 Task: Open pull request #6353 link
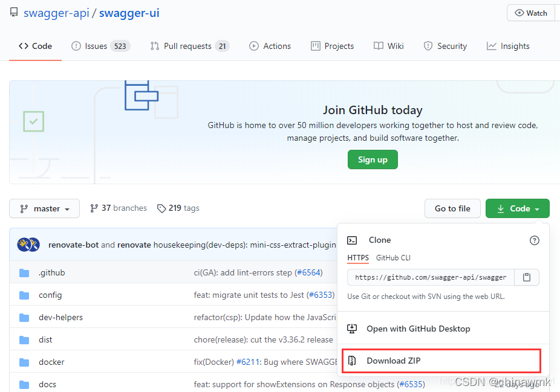pos(321,295)
